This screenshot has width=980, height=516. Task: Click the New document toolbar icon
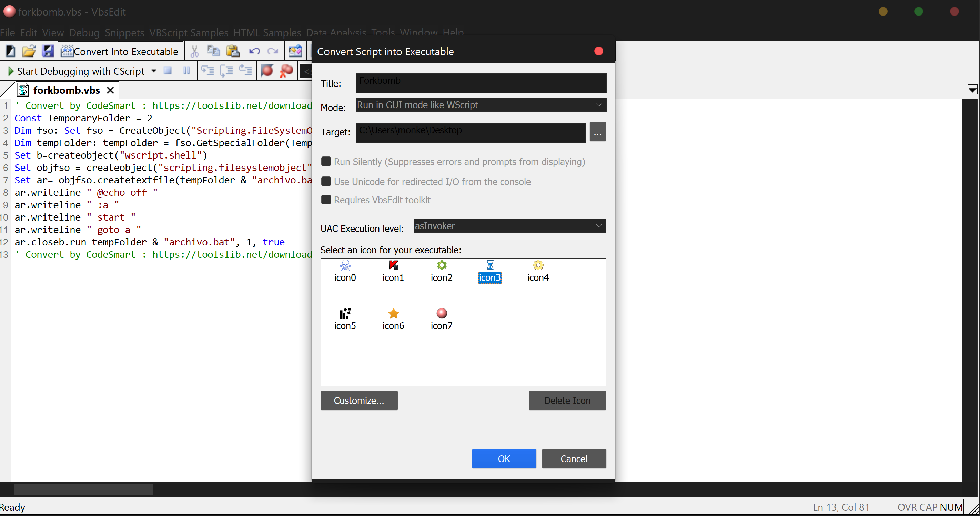click(10, 51)
